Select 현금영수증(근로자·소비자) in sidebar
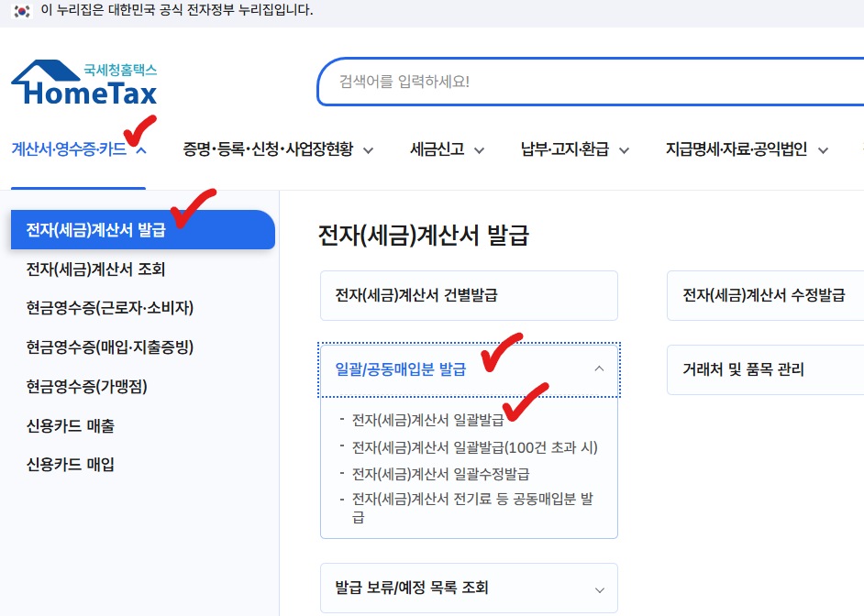 point(110,308)
